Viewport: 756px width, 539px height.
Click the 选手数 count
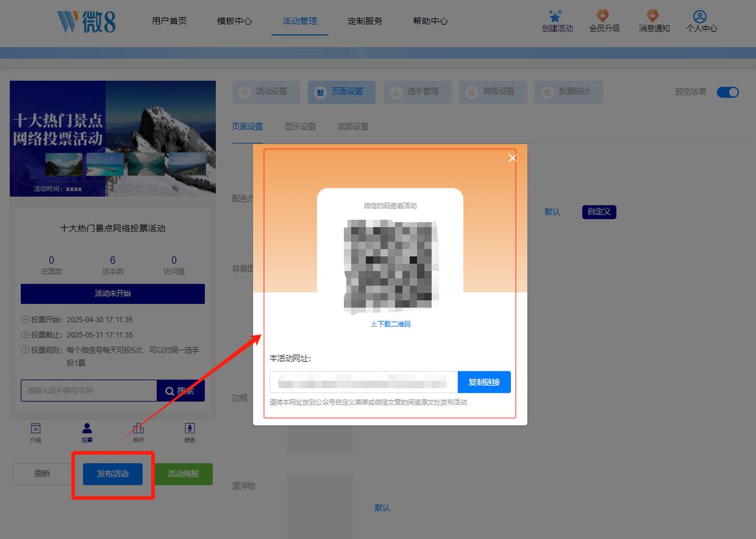113,260
